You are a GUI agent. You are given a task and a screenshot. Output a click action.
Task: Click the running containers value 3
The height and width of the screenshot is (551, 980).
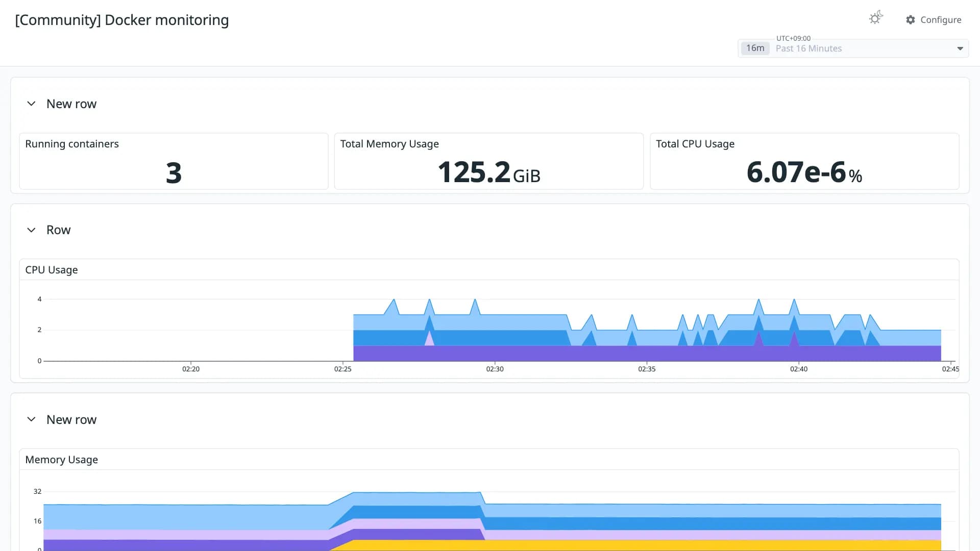click(174, 172)
